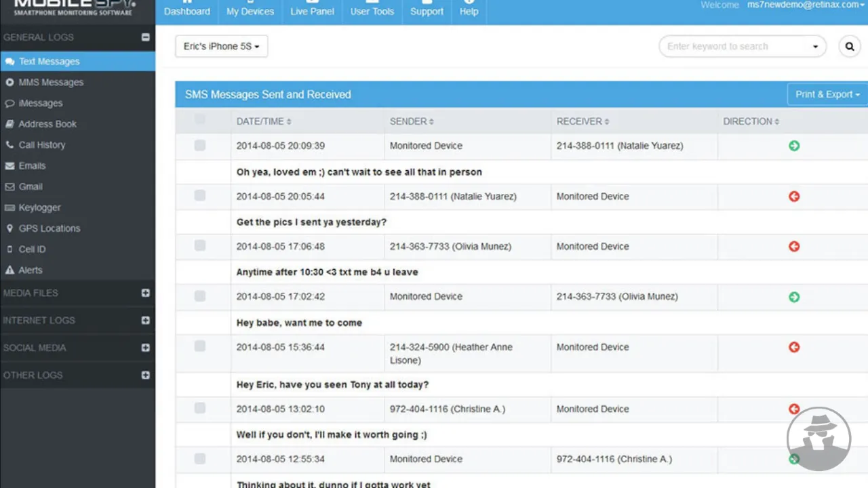The height and width of the screenshot is (488, 868).
Task: Click the ms7newdemo@retinax.com account link
Action: (806, 5)
